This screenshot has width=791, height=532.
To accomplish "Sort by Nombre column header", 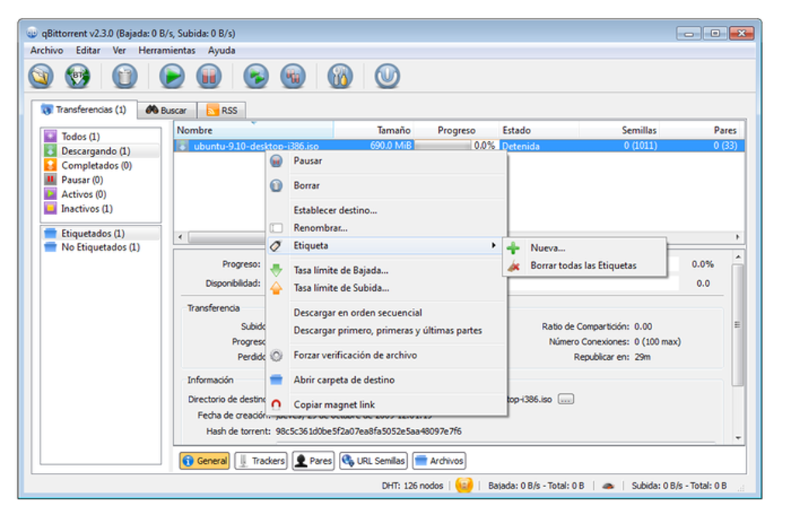I will coord(254,130).
